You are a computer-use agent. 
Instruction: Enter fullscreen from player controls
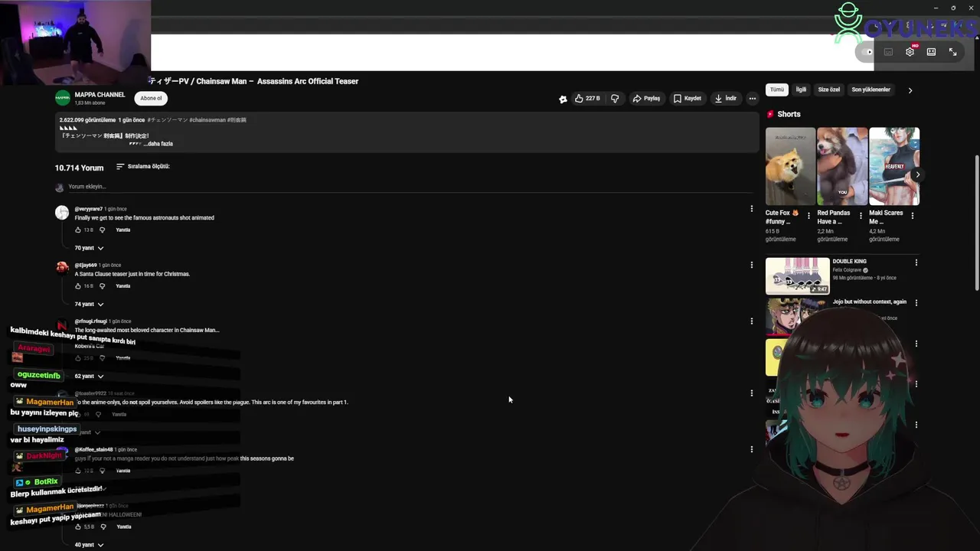952,52
